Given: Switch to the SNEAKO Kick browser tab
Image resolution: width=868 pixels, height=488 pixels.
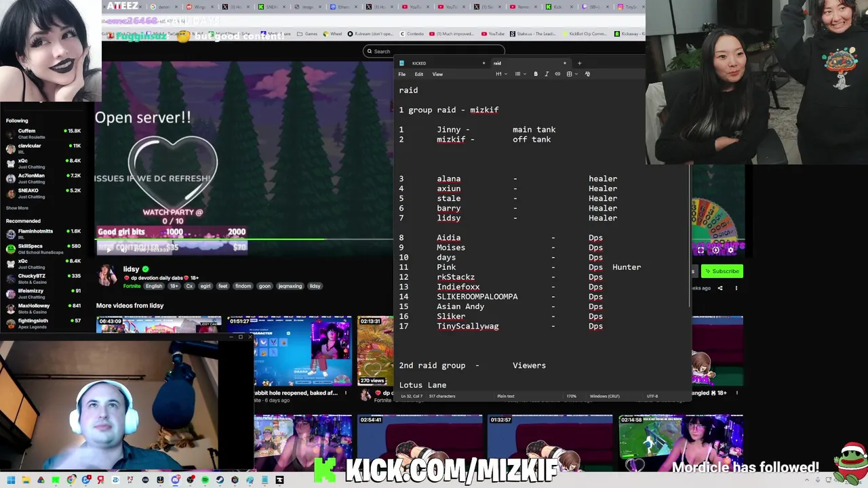Looking at the screenshot, I should click(271, 7).
